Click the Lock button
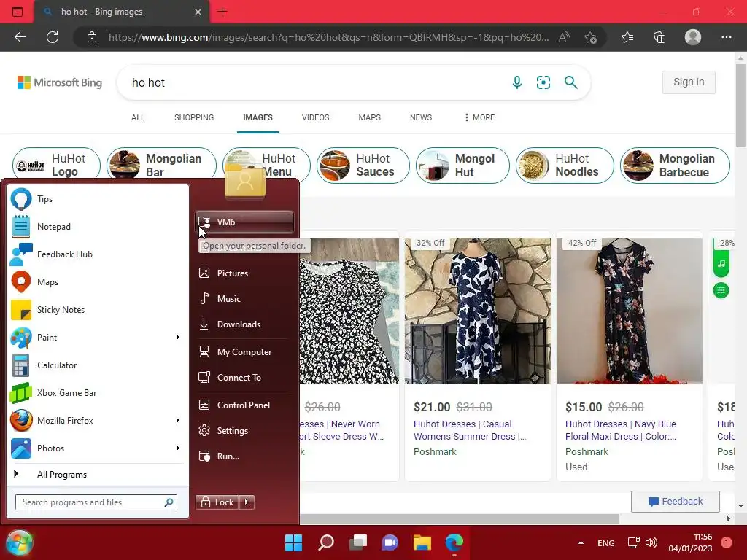 (217, 502)
